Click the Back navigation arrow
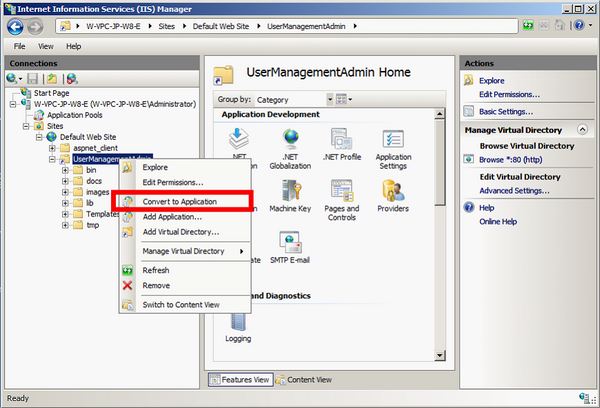This screenshot has height=408, width=600. pos(15,27)
